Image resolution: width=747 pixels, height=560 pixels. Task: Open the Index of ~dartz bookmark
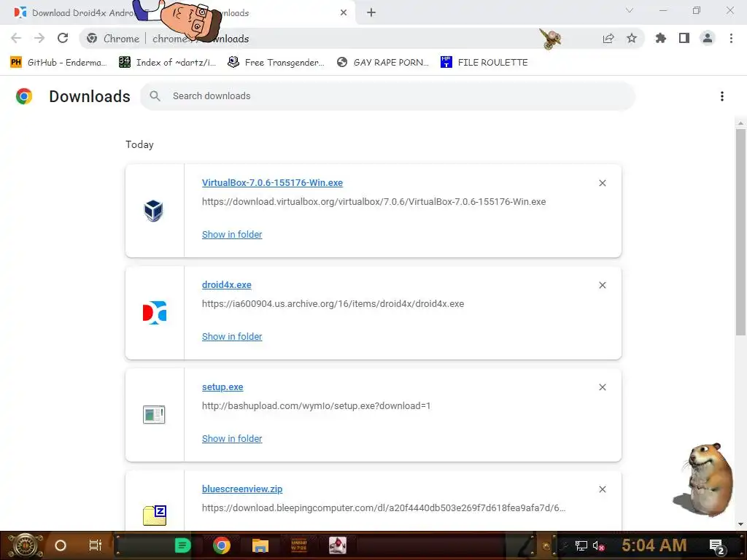[x=167, y=63]
